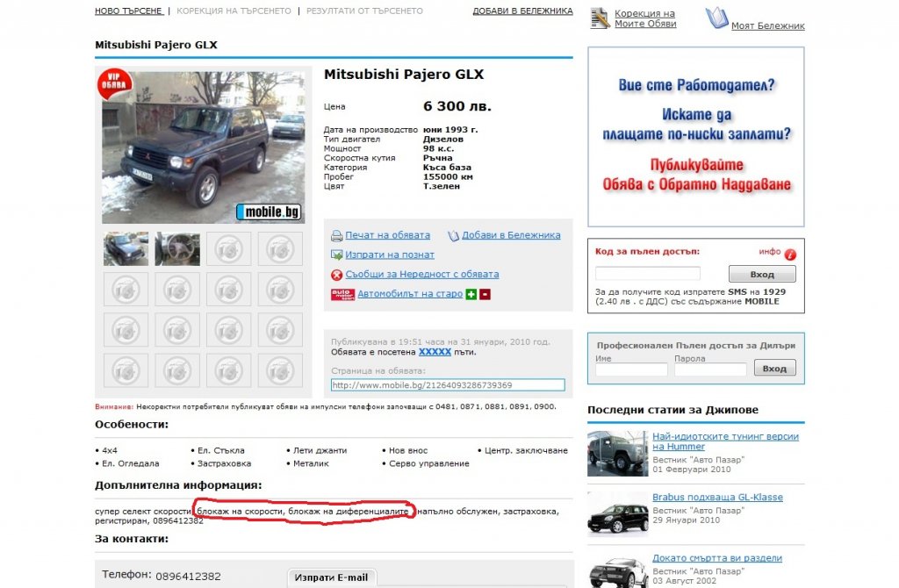This screenshot has width=899, height=588.
Task: Click the envelope icon beside Изпрати на познат
Action: pos(336,255)
